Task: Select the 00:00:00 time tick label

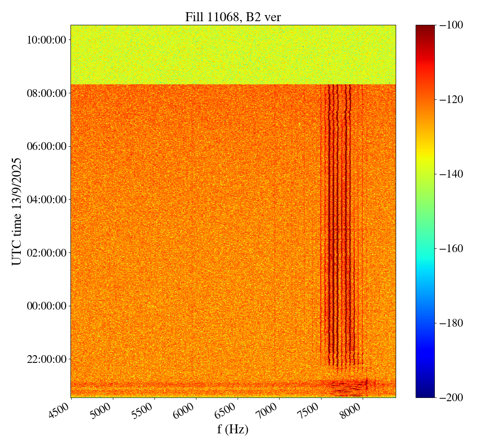Action: pos(46,306)
